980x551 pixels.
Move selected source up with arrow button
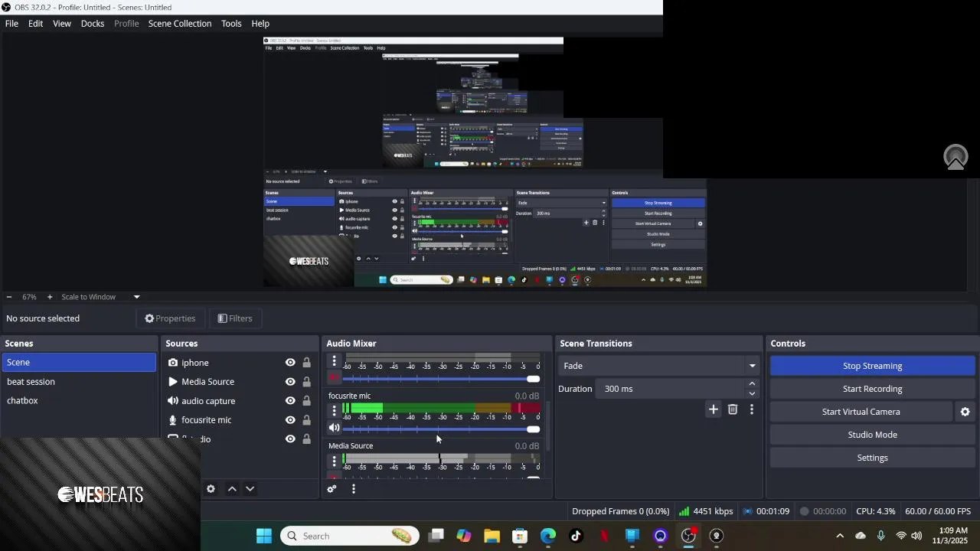click(232, 489)
